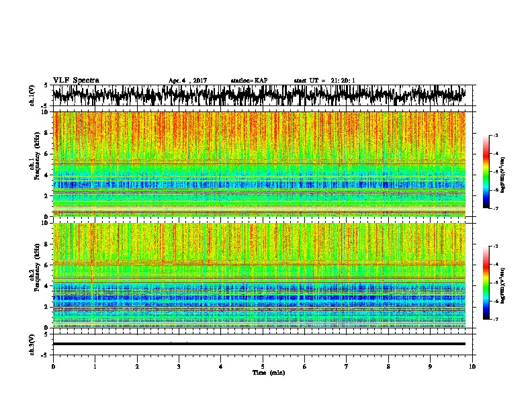Click time axis tick label "2"
The width and height of the screenshot is (532, 411).
coord(137,367)
